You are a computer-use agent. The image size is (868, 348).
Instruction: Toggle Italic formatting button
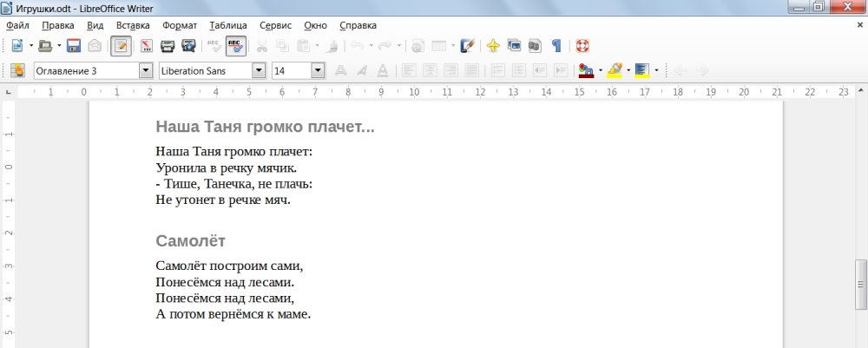361,70
